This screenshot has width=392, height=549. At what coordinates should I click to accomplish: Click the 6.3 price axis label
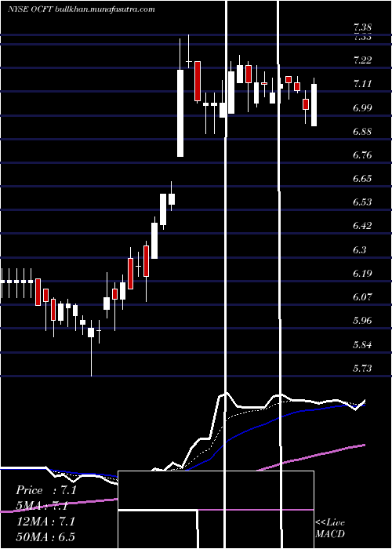[x=360, y=249]
